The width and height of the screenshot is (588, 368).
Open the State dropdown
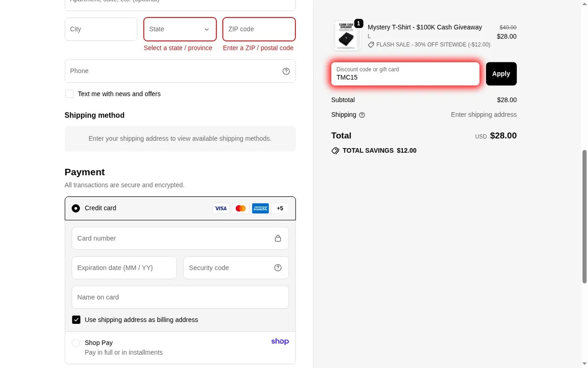[180, 29]
